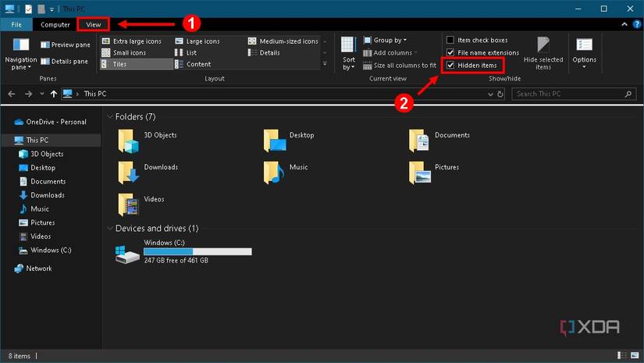Uncheck Hidden items checkbox

(450, 65)
